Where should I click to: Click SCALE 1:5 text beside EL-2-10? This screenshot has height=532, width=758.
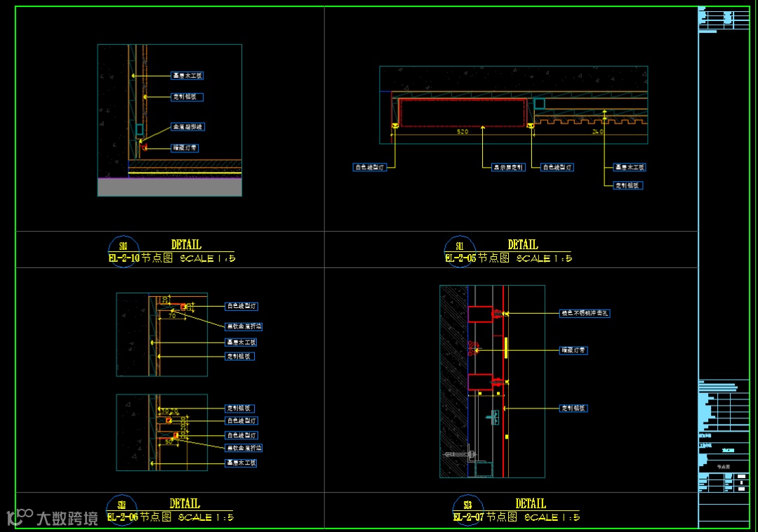tap(207, 258)
